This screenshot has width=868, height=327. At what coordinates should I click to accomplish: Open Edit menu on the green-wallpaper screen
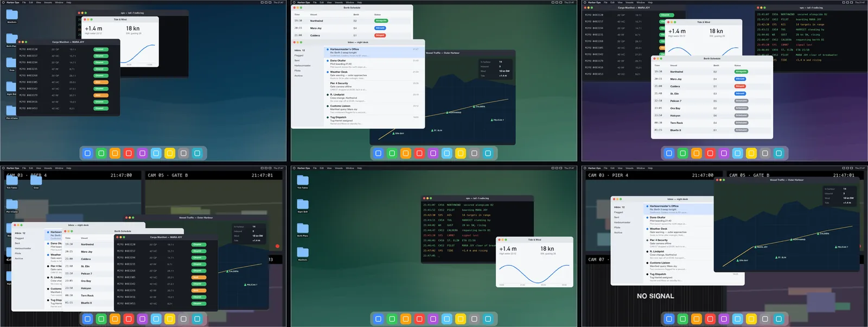322,2
